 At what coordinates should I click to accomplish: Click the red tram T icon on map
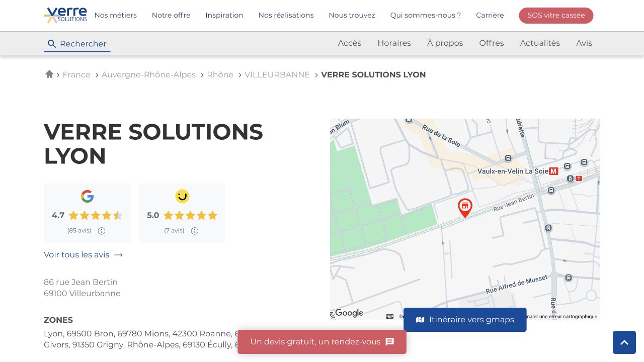click(579, 178)
